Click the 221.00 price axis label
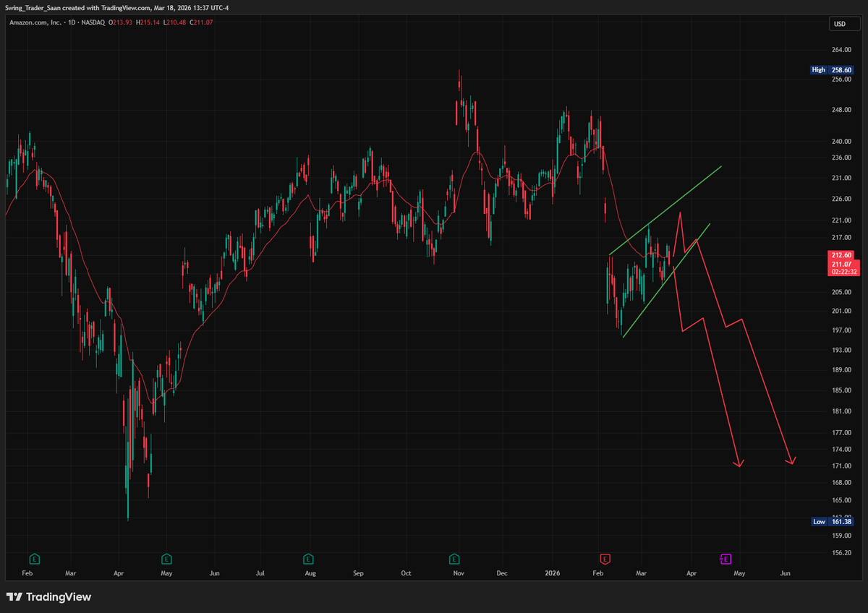868x613 pixels. pyautogui.click(x=841, y=220)
